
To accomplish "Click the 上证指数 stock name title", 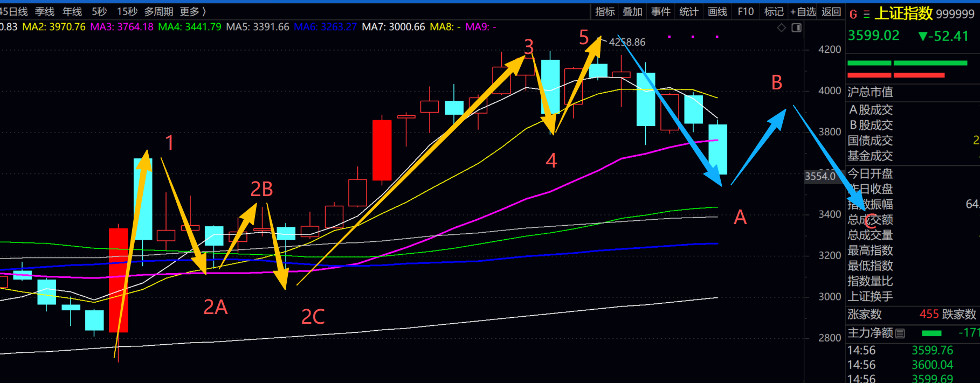I will 904,13.
